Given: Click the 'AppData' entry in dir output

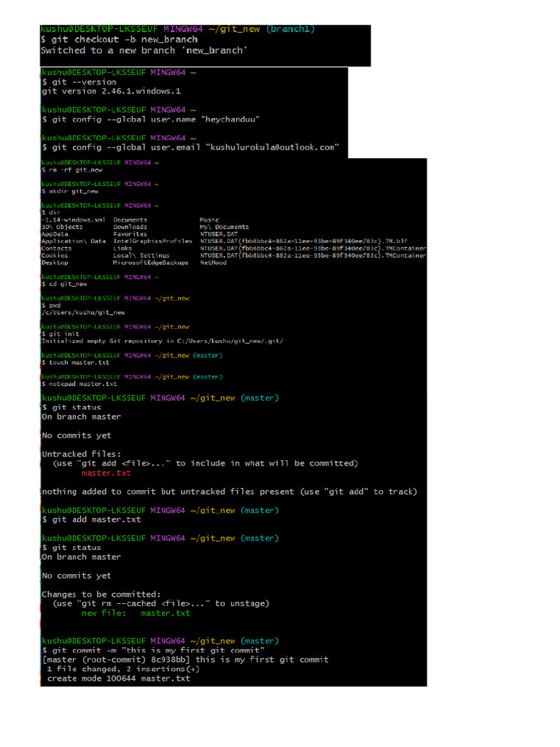Looking at the screenshot, I should tap(55, 234).
